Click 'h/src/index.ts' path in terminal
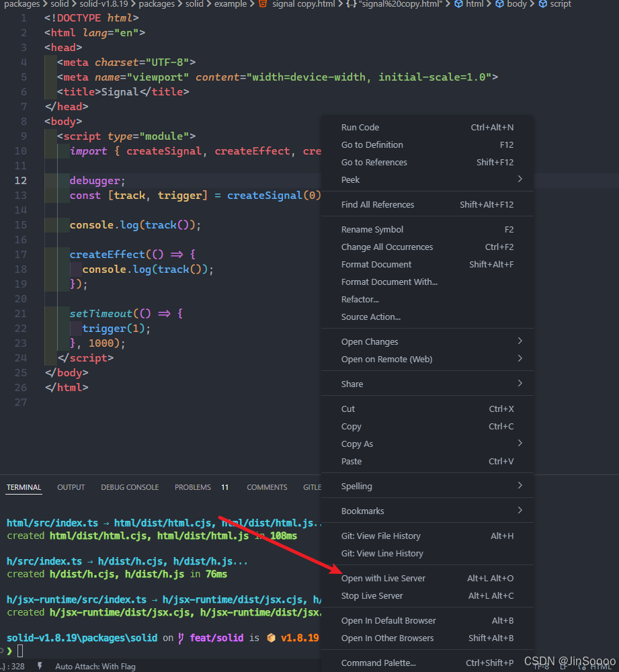The height and width of the screenshot is (672, 619). [x=44, y=561]
